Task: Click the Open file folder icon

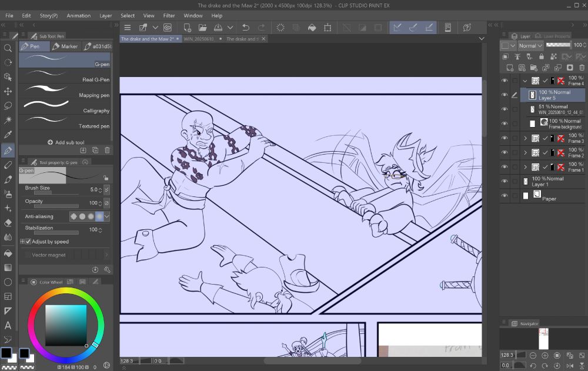Action: 202,28
